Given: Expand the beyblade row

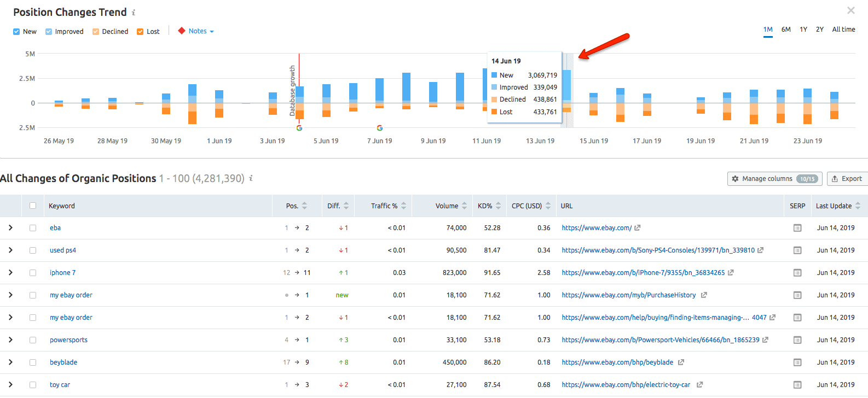Looking at the screenshot, I should click(x=10, y=362).
